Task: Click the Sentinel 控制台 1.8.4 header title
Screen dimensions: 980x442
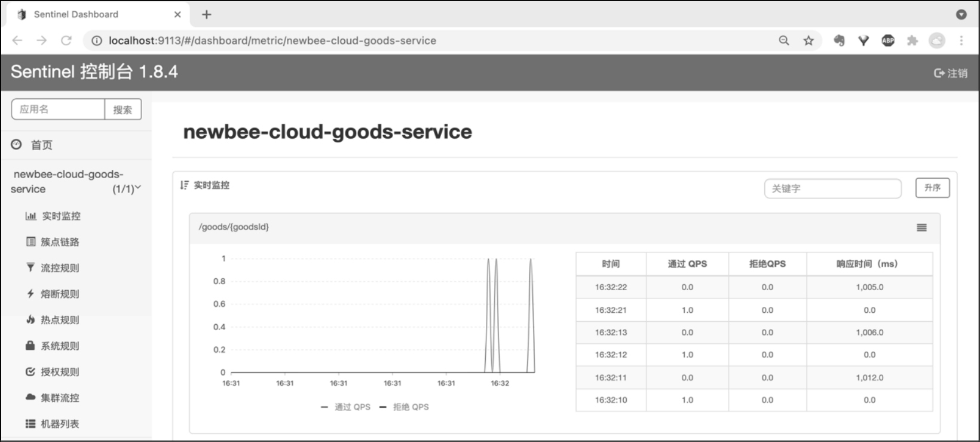Action: [94, 72]
